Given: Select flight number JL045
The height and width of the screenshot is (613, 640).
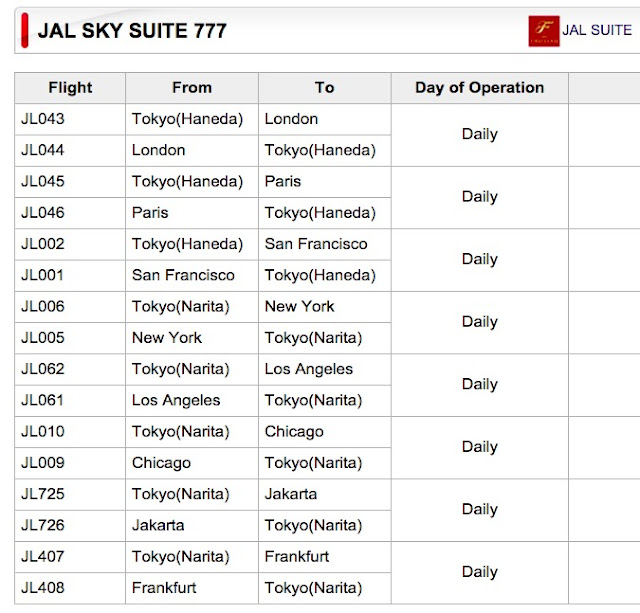Looking at the screenshot, I should tap(43, 181).
